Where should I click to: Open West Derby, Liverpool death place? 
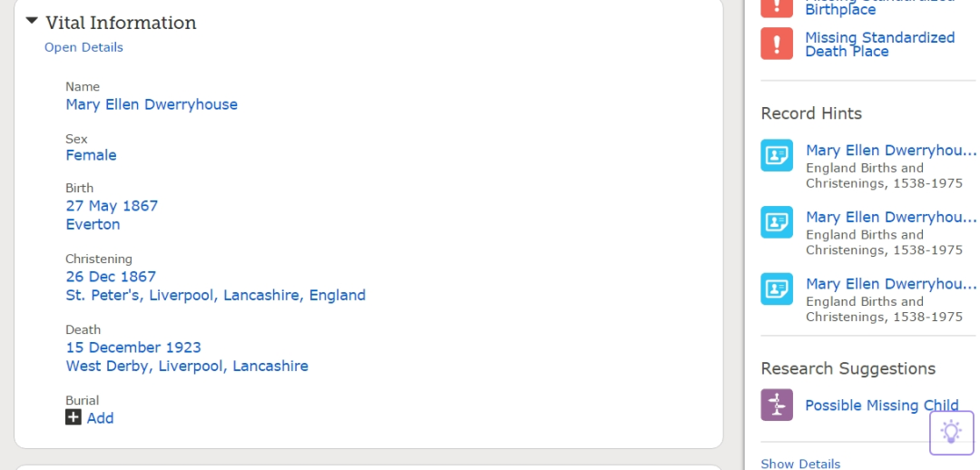[187, 366]
